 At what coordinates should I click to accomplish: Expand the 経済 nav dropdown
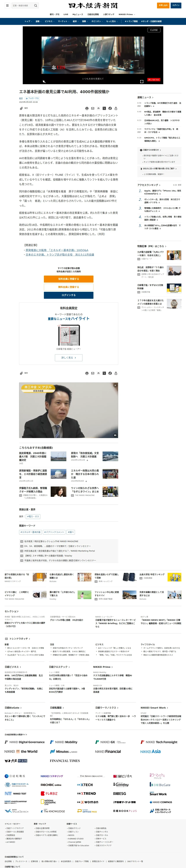click(76, 21)
